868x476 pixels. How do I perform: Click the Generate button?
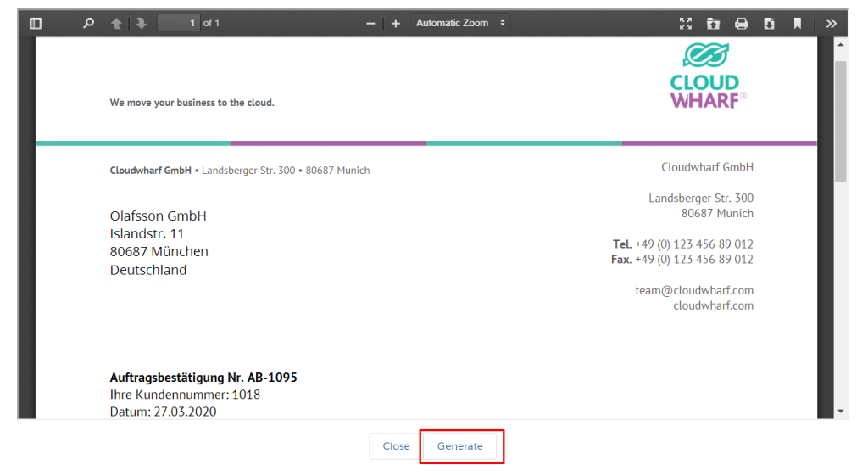point(460,446)
